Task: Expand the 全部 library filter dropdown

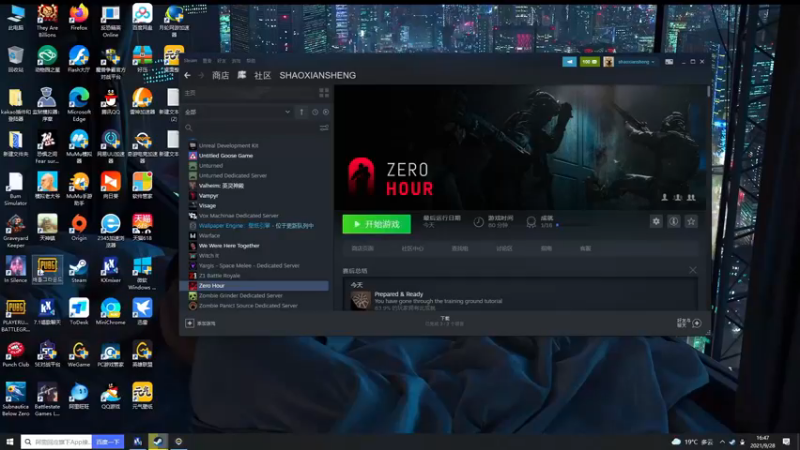Action: click(x=238, y=112)
